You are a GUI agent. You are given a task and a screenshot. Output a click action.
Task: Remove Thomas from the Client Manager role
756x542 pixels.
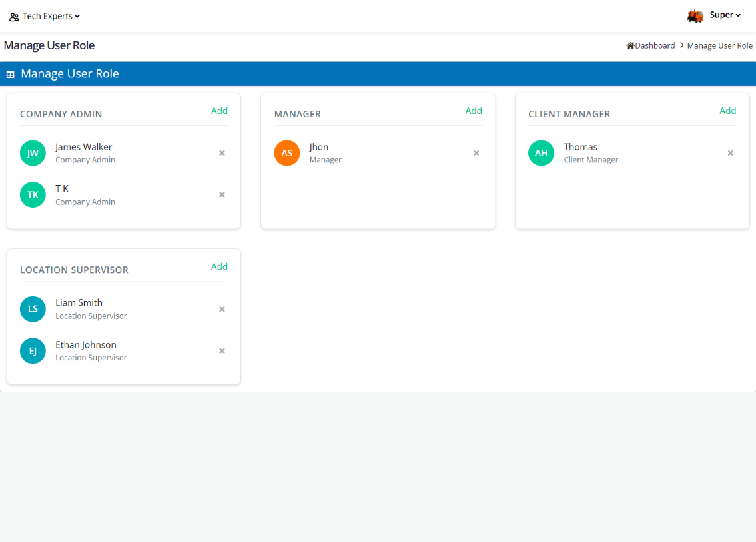point(730,153)
